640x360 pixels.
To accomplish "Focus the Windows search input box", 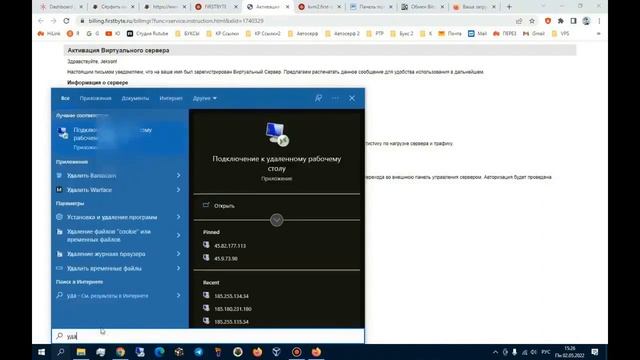I will click(208, 336).
